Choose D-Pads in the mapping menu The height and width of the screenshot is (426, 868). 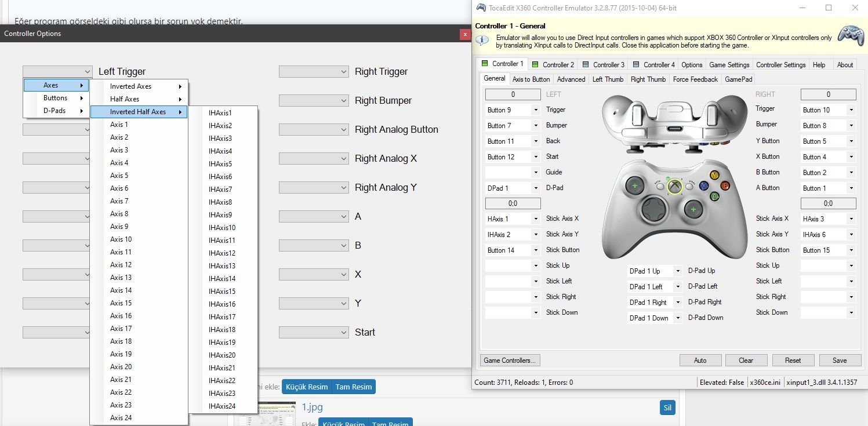[x=56, y=111]
